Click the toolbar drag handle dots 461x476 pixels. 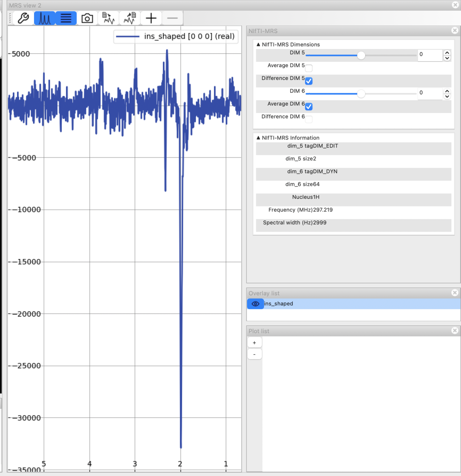tap(10, 18)
